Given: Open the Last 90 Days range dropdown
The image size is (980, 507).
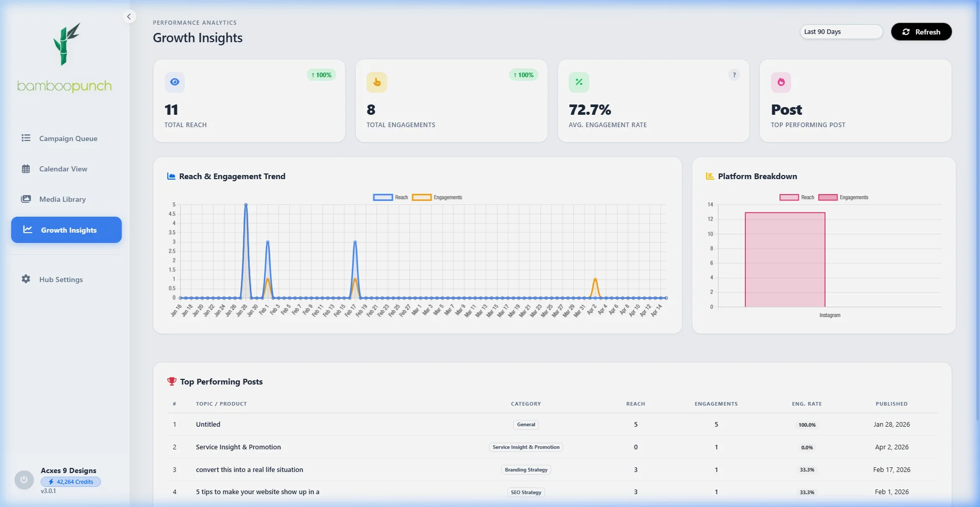Looking at the screenshot, I should tap(841, 32).
